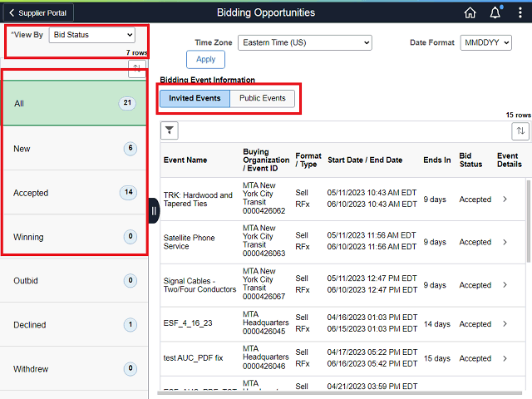Click the Accepted count badge 14
532x399 pixels.
pyautogui.click(x=128, y=192)
